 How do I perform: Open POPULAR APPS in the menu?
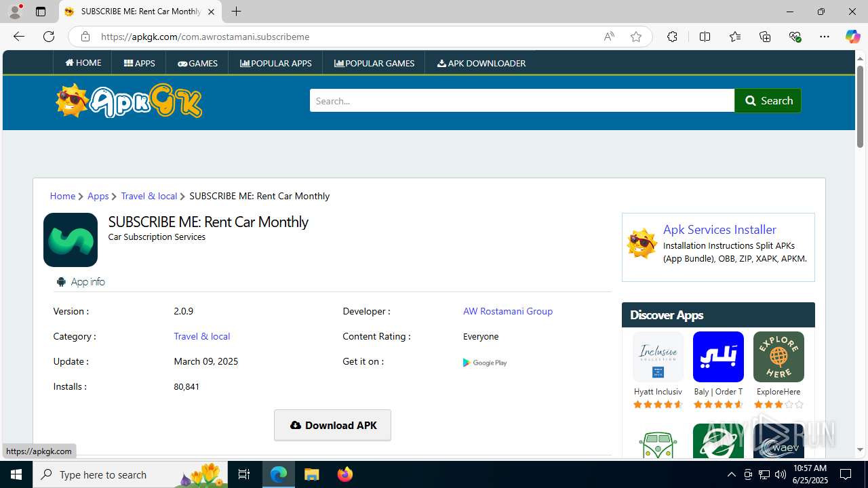click(276, 63)
